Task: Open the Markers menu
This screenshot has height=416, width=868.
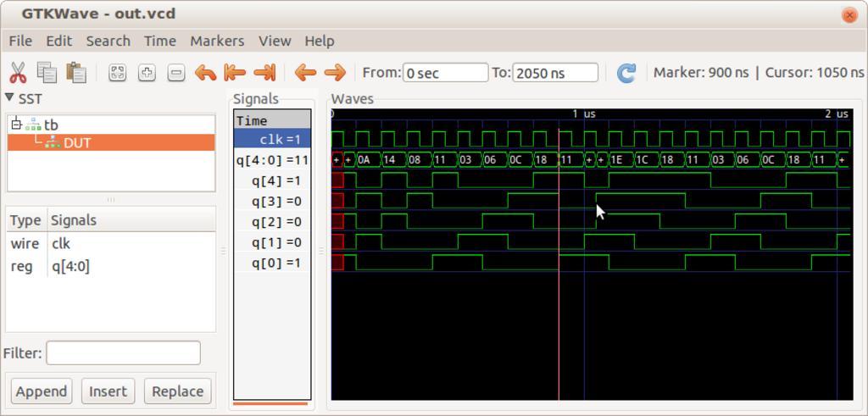Action: coord(216,41)
